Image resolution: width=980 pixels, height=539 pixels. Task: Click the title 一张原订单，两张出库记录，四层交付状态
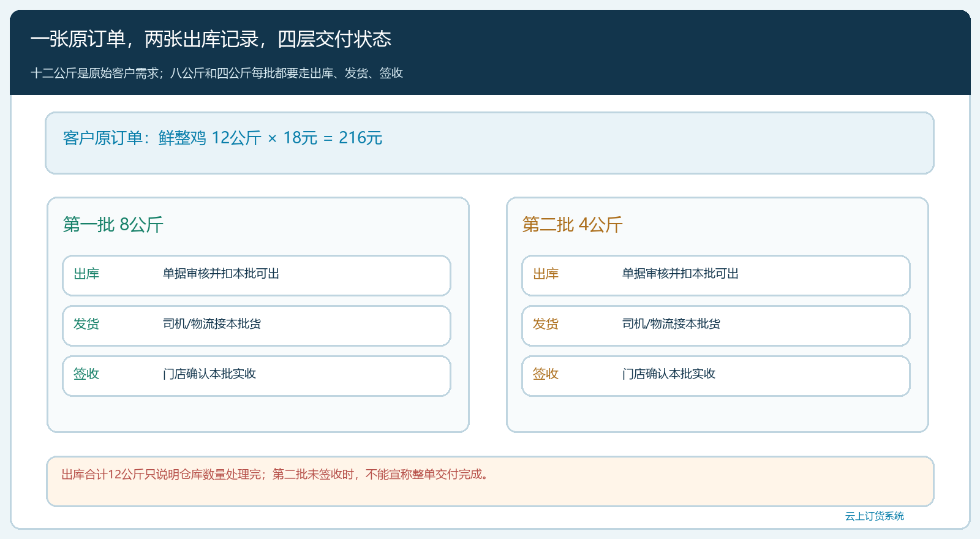(x=211, y=39)
